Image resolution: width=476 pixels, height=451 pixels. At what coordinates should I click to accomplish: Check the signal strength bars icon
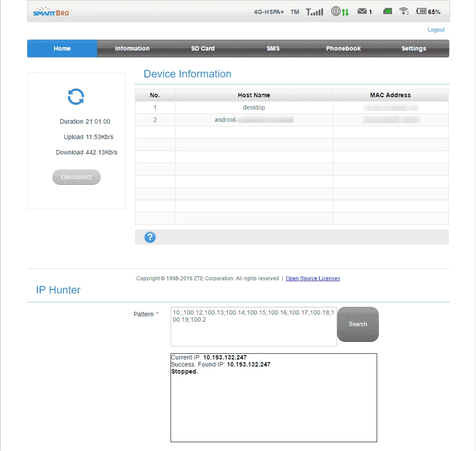pyautogui.click(x=314, y=11)
